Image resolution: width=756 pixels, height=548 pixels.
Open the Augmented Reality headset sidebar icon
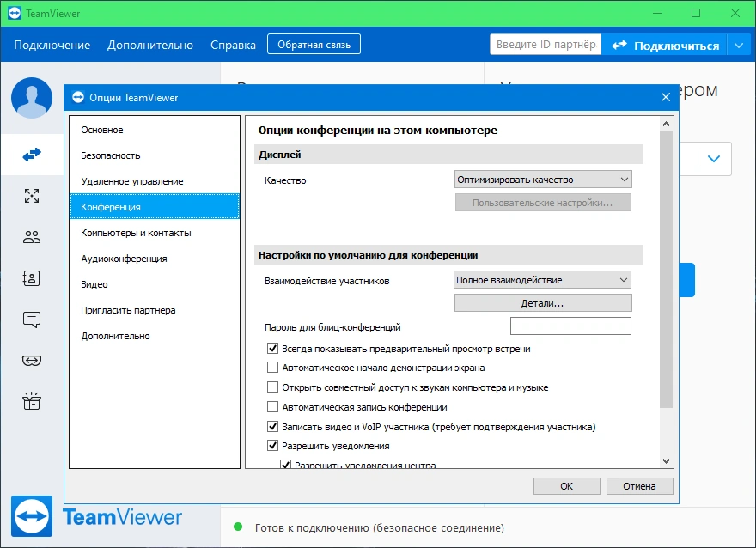pos(32,361)
